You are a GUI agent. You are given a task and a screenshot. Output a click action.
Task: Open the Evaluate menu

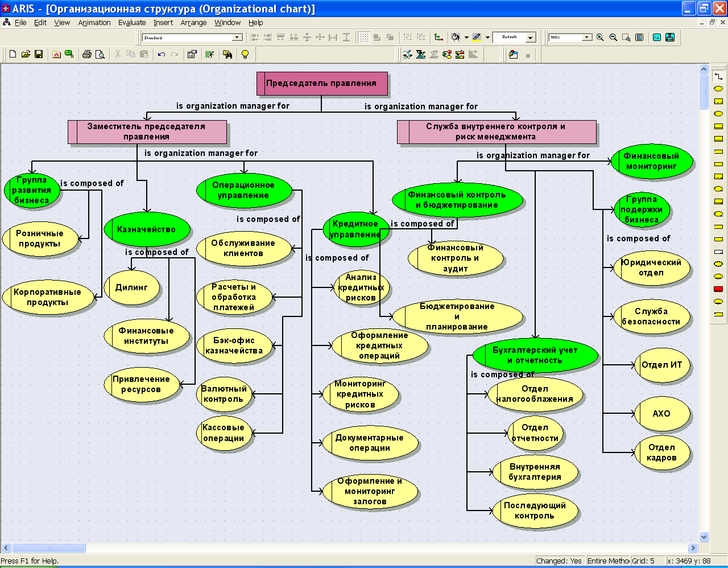(132, 23)
